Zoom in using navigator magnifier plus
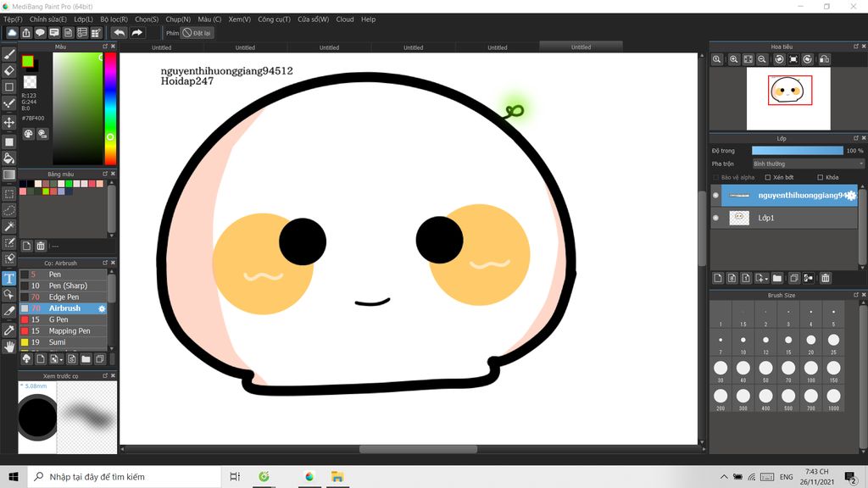Image resolution: width=868 pixels, height=488 pixels. tap(733, 59)
